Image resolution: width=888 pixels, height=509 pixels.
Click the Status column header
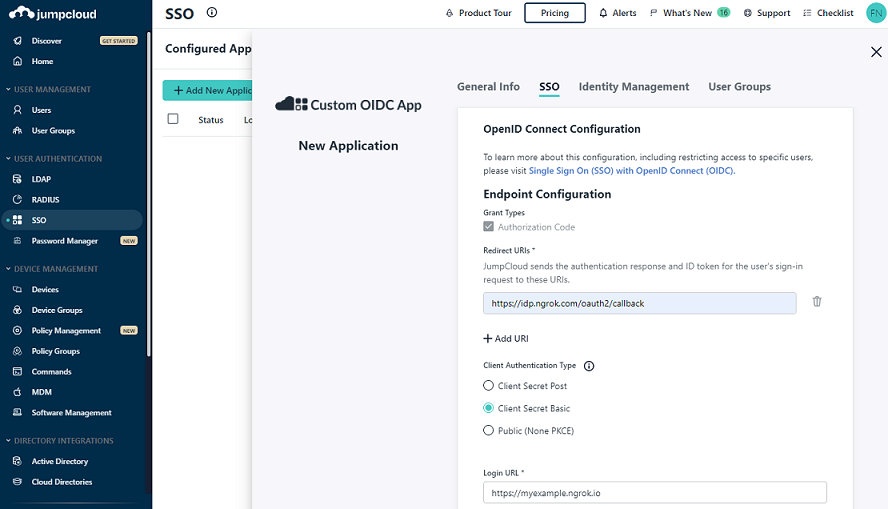pyautogui.click(x=211, y=120)
